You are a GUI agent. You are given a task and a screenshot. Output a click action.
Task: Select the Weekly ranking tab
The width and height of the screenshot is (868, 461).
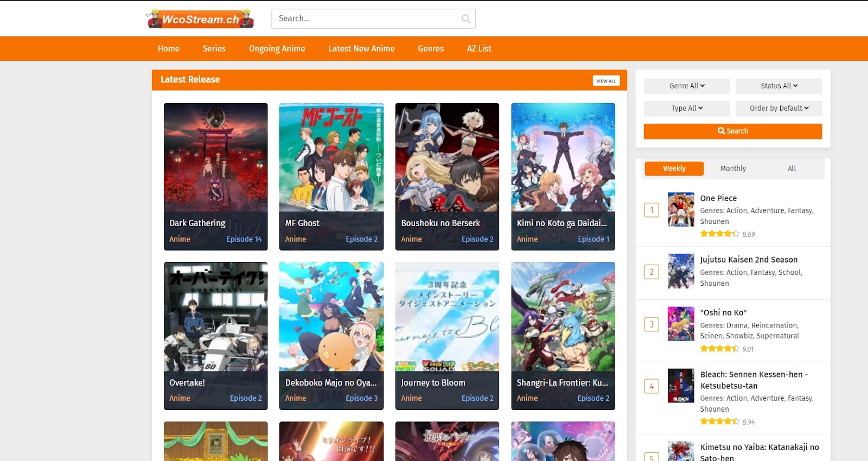[674, 169]
